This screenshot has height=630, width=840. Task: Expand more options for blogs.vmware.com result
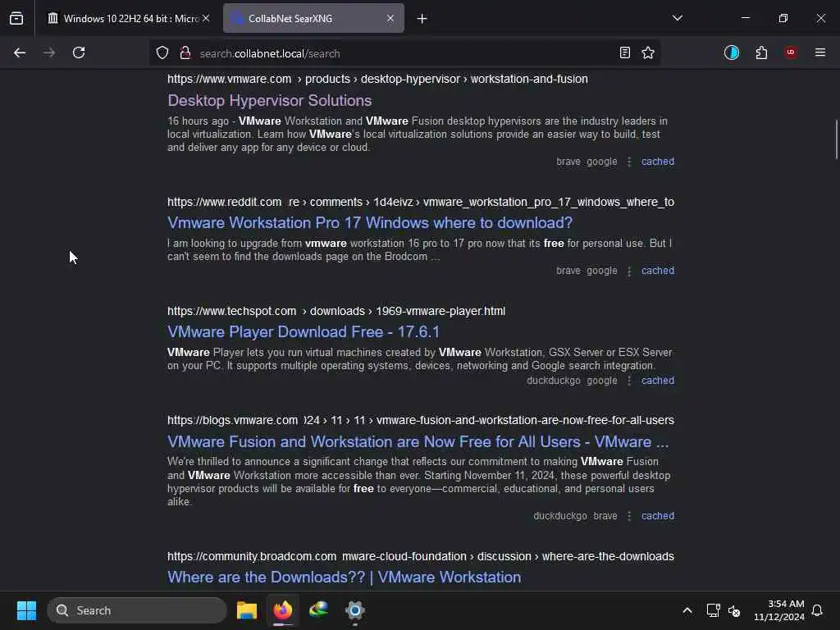tap(629, 516)
